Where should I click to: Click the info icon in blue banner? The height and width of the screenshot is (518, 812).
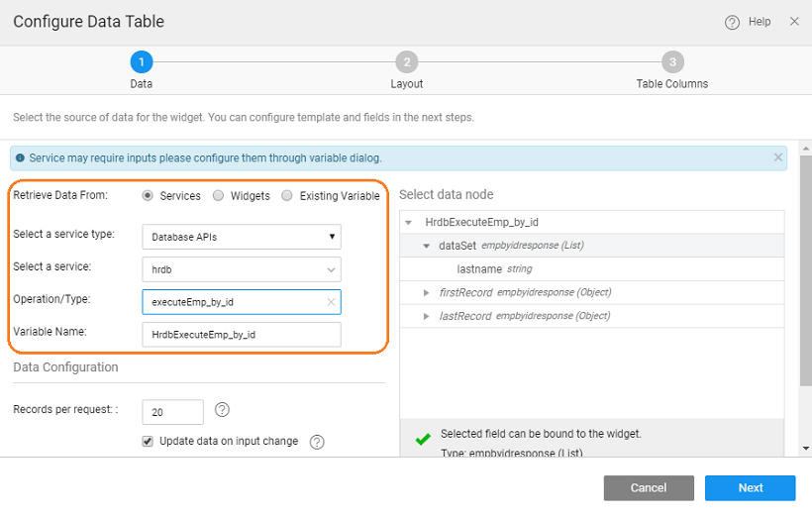tap(20, 157)
